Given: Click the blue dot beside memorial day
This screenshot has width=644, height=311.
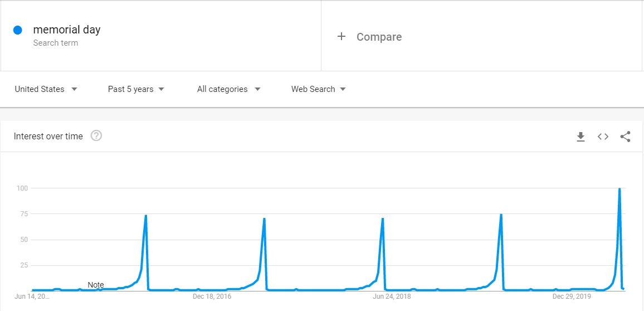Looking at the screenshot, I should click(x=17, y=30).
